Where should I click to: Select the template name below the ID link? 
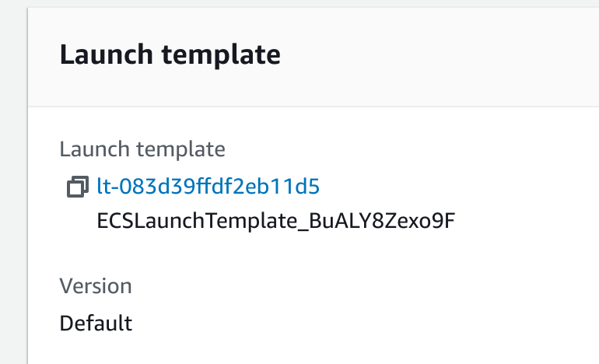[275, 221]
